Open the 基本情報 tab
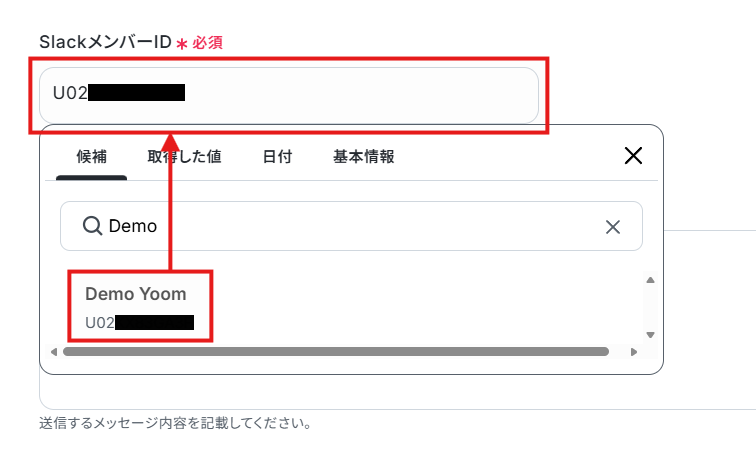The image size is (756, 472). point(364,157)
